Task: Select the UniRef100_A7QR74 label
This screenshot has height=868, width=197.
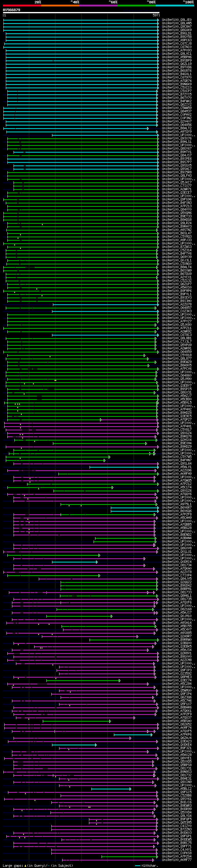Action: 177,81
